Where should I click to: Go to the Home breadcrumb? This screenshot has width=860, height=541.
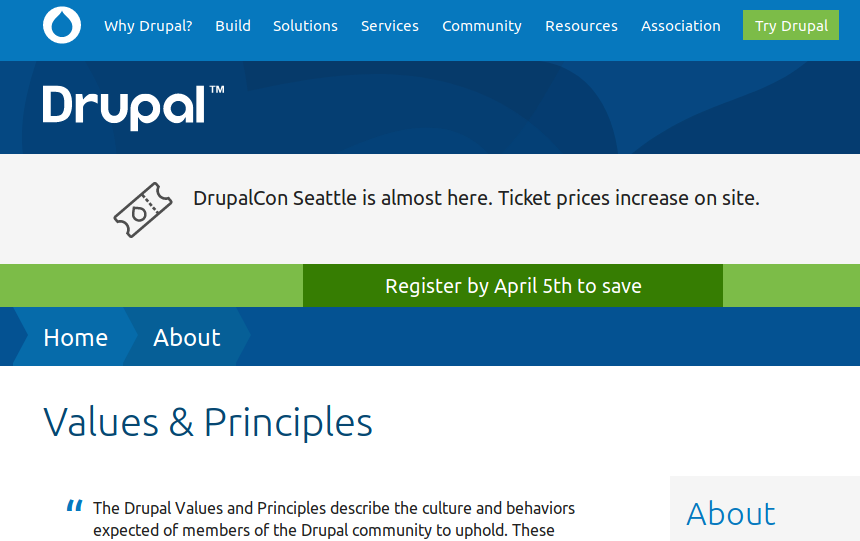(x=75, y=338)
